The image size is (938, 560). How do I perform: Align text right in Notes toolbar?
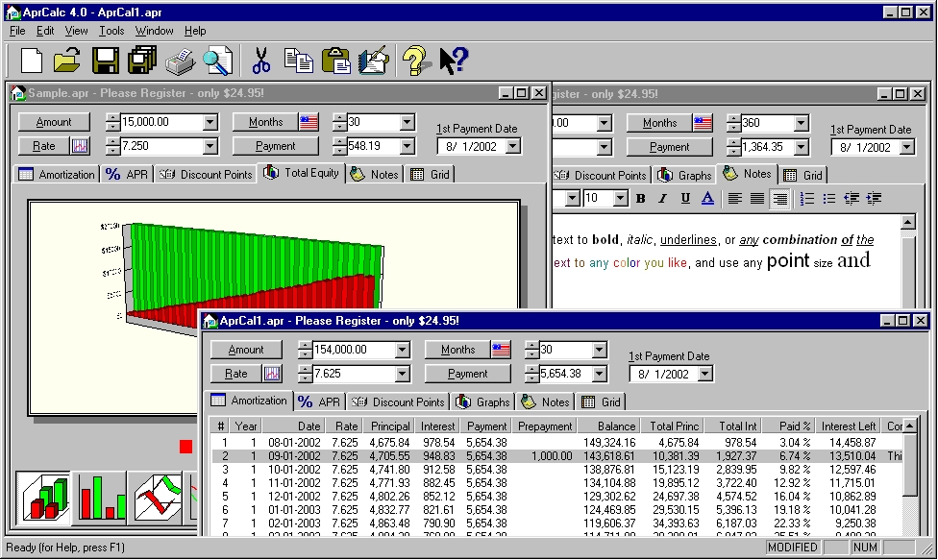point(779,199)
